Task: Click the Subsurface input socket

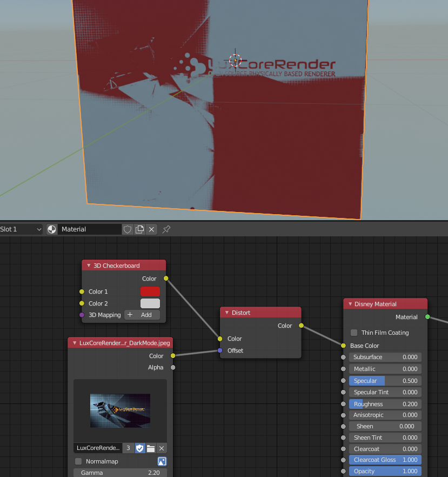Action: coord(344,357)
